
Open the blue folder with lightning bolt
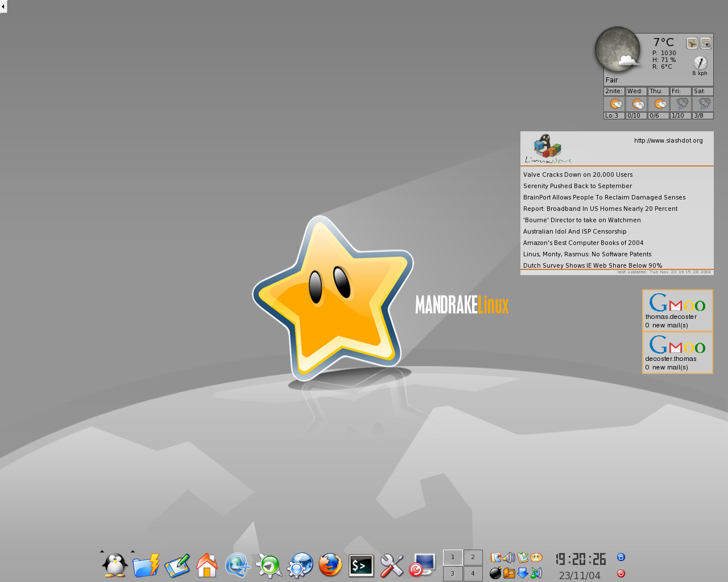146,566
